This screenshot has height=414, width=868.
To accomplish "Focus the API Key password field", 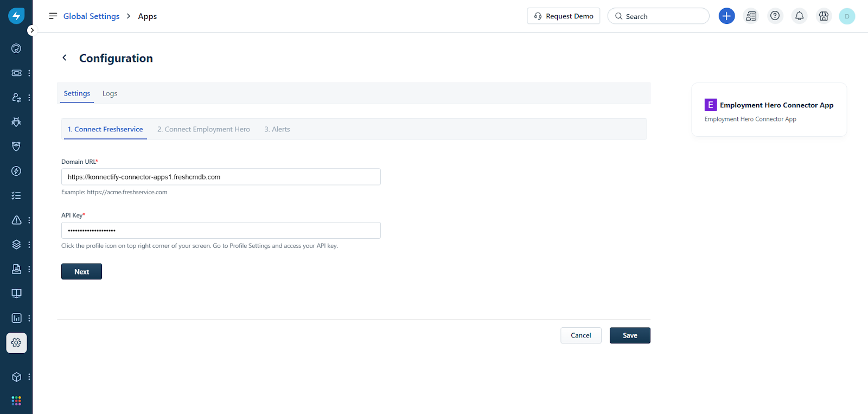I will (x=221, y=230).
